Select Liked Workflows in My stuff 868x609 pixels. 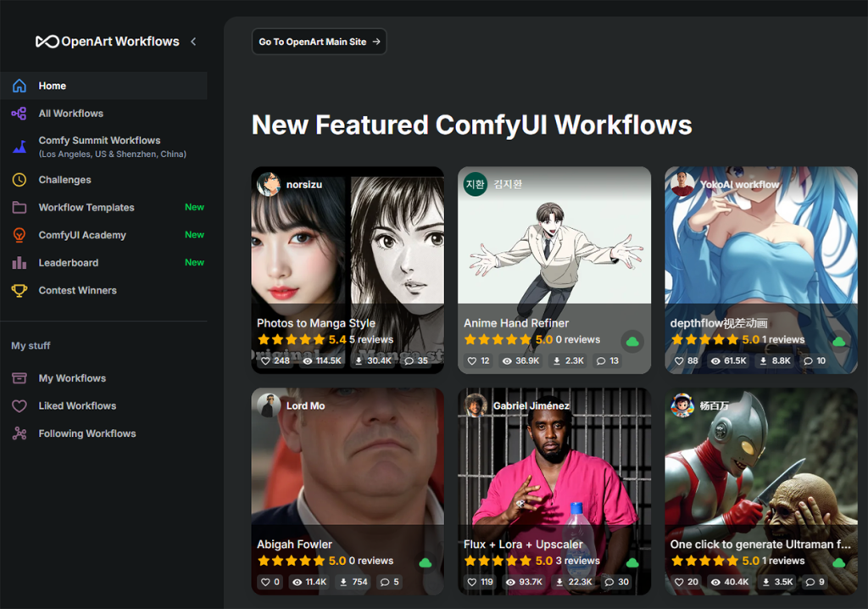point(77,406)
